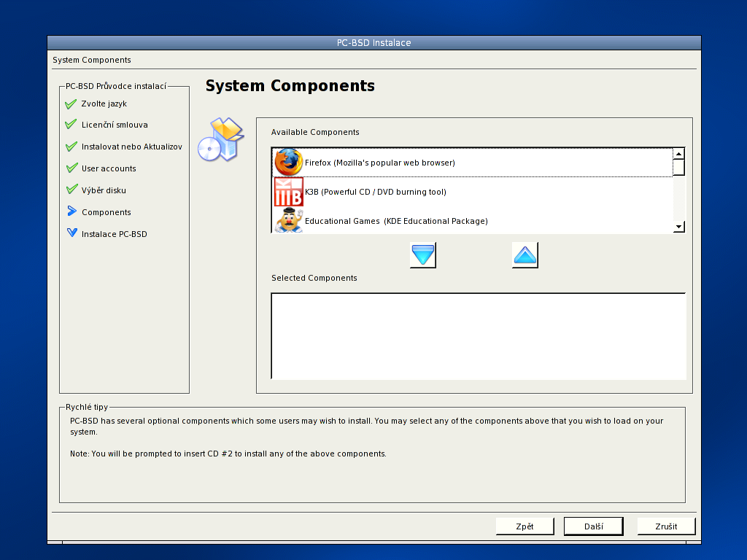Click the note about inserting CD #2

pyautogui.click(x=228, y=454)
